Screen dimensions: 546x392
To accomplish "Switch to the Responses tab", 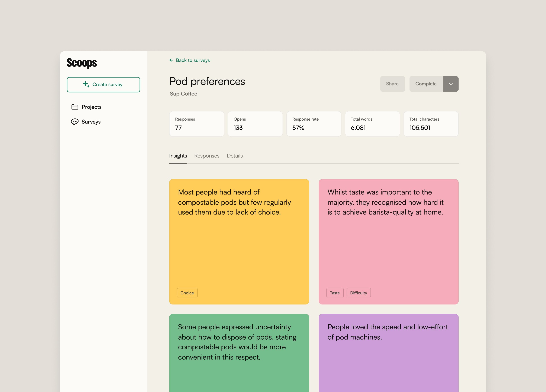I will [x=206, y=156].
